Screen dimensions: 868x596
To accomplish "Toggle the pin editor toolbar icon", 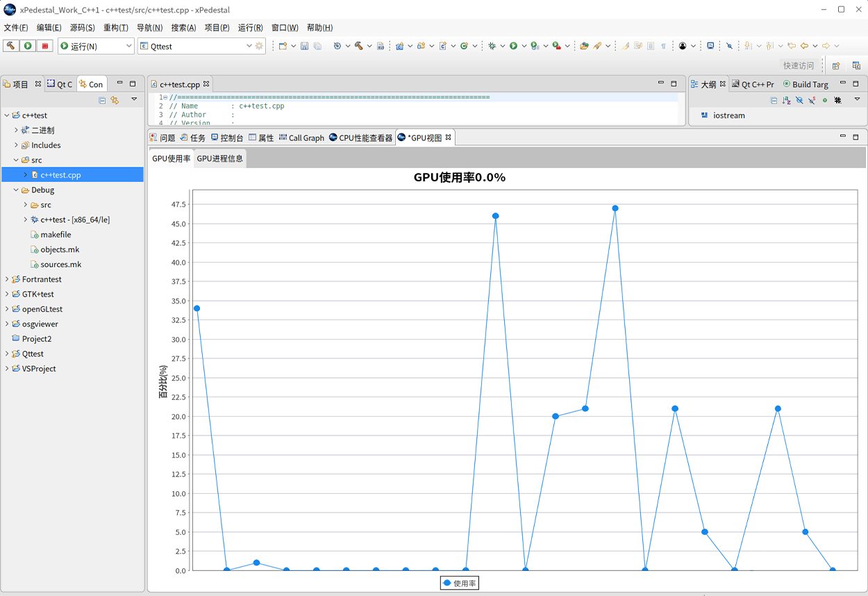I will [729, 46].
